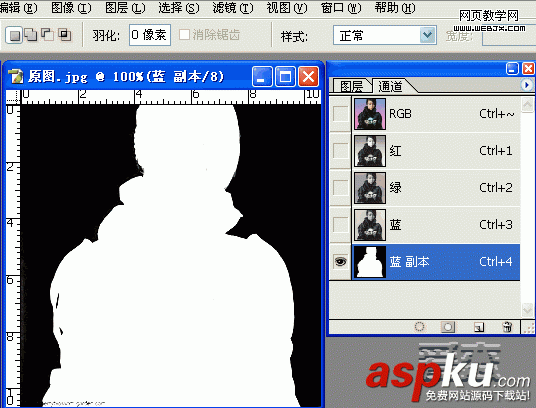Hide the 蓝 副本 channel eye
This screenshot has height=408, width=536.
pyautogui.click(x=340, y=261)
